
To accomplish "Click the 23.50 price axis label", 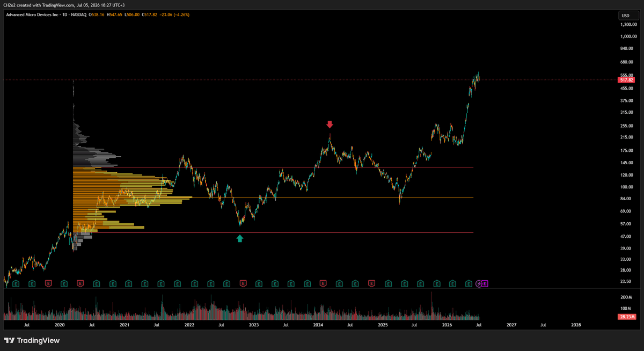I will (x=626, y=281).
